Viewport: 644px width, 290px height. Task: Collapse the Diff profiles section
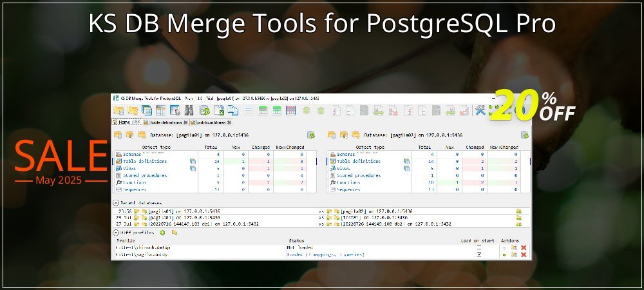tap(116, 233)
